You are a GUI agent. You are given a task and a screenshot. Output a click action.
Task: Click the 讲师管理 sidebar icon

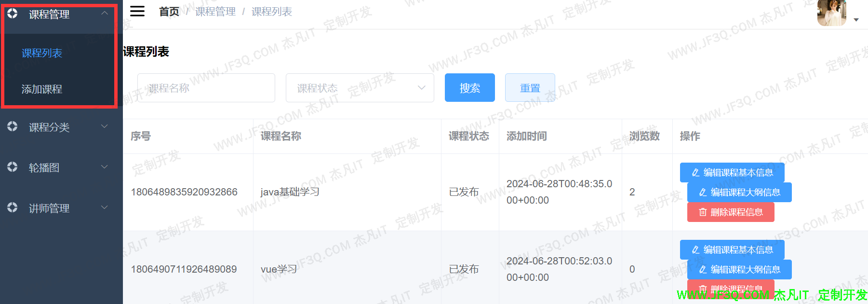13,207
